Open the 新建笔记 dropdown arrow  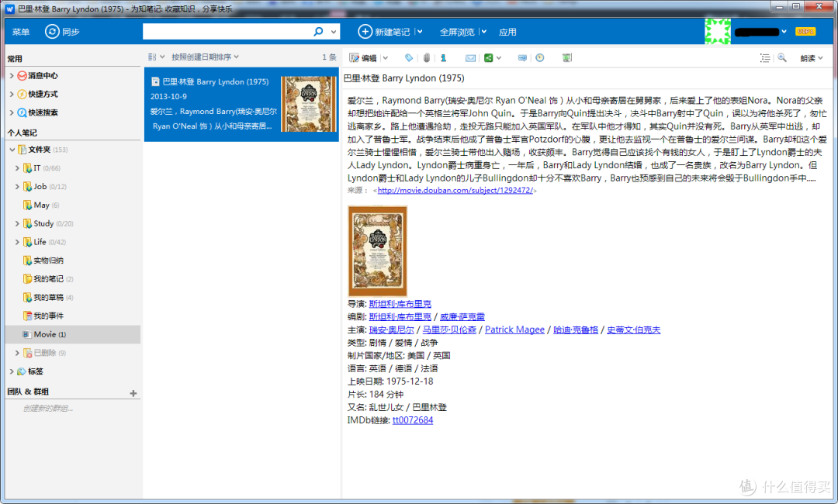coord(420,32)
